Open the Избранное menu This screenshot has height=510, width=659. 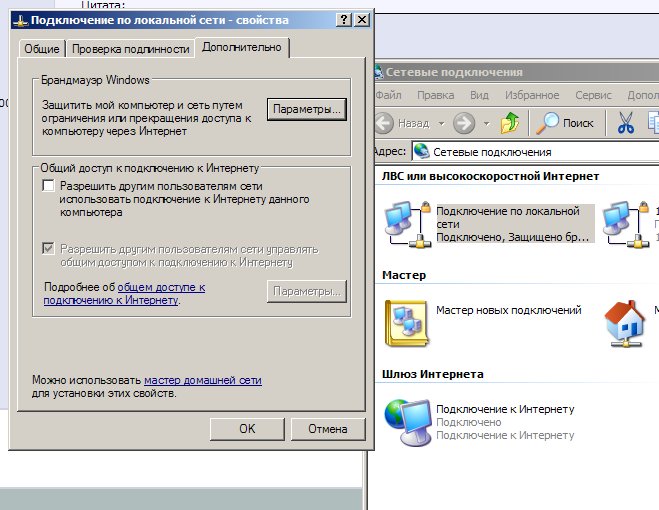click(x=532, y=95)
